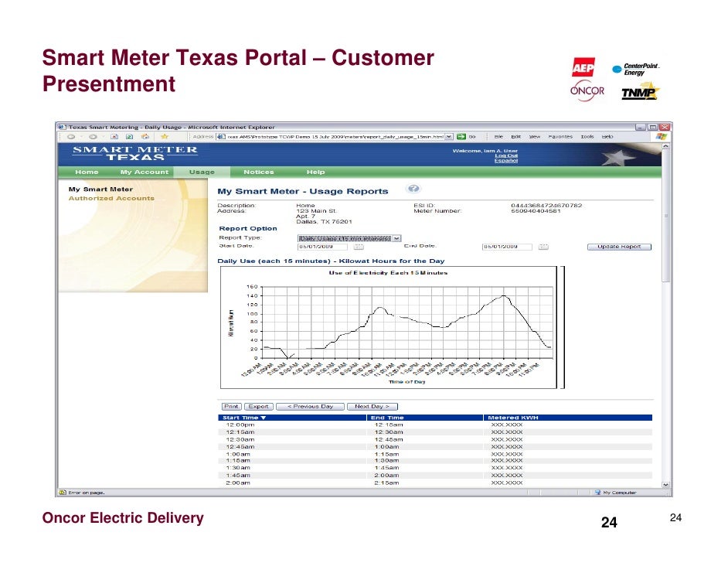Click the 12:45am start time cell
728x563 pixels.
[240, 447]
